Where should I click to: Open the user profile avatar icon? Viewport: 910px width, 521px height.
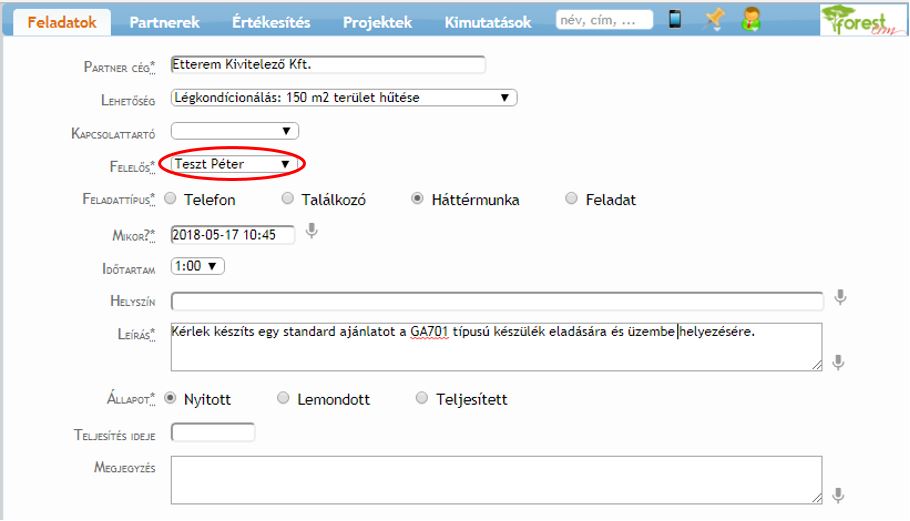click(751, 20)
